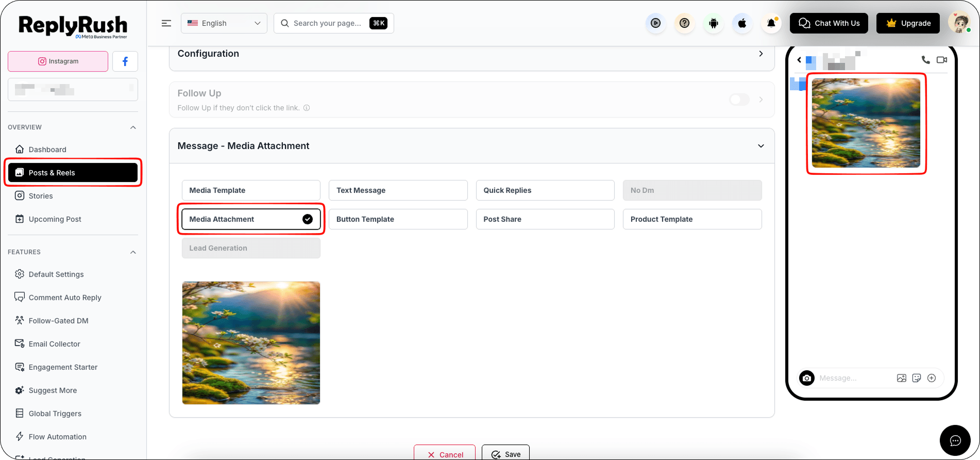Choose the Text Message option
Viewport: 980px width, 460px height.
398,190
